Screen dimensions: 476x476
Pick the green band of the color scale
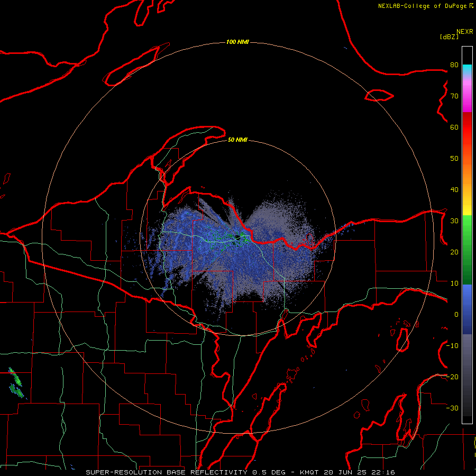467,250
